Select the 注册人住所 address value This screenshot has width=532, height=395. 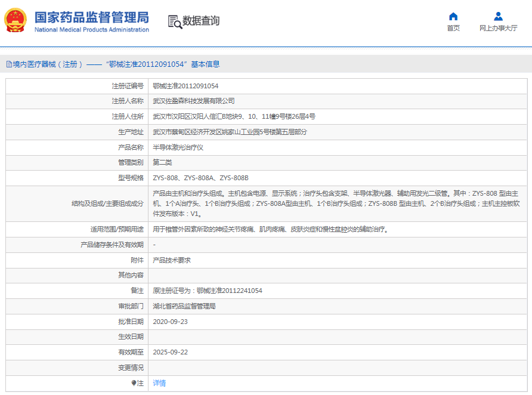(x=234, y=117)
